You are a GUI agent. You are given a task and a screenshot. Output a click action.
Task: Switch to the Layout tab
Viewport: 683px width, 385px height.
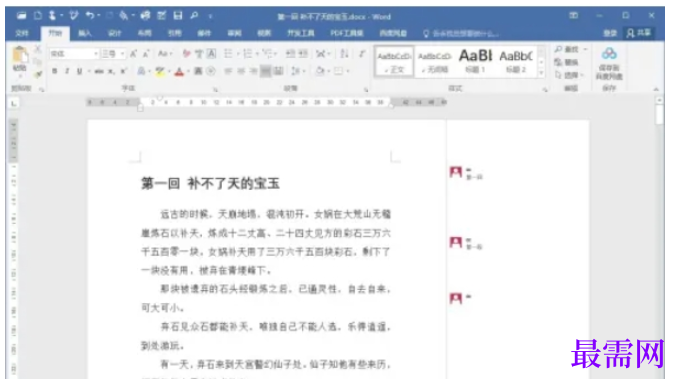(x=144, y=34)
